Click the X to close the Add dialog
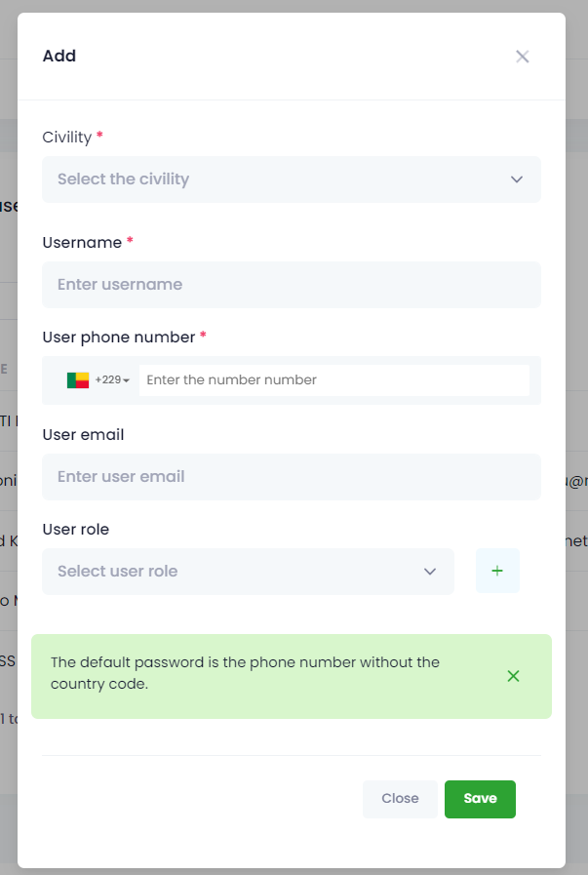Screen dimensions: 588x875 522,56
